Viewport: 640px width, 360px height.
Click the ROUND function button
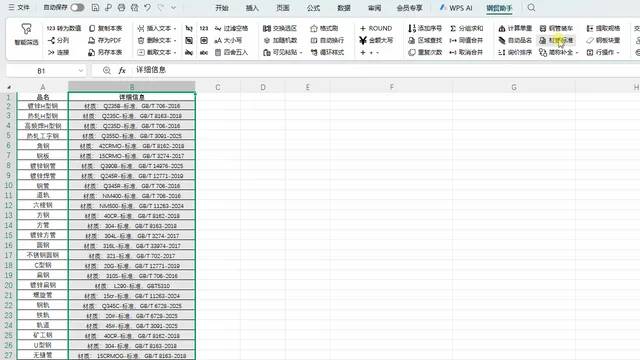click(x=376, y=28)
